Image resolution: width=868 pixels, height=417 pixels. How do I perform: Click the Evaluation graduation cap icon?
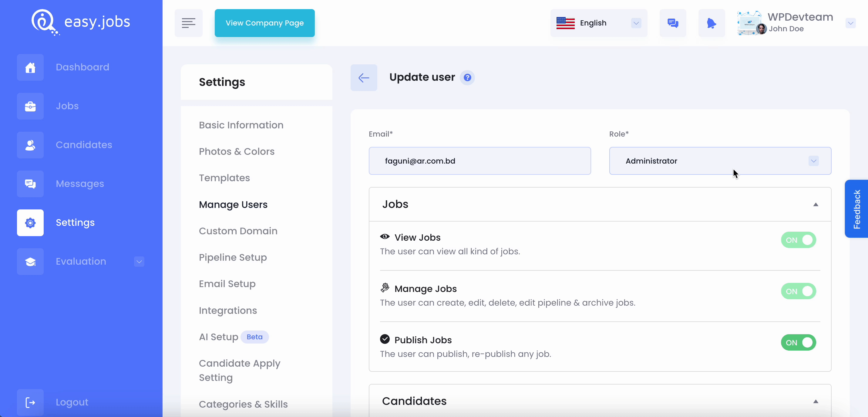pyautogui.click(x=30, y=261)
